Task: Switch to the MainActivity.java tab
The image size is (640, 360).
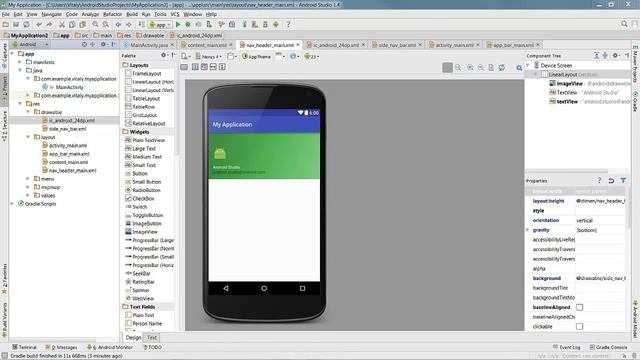Action: pyautogui.click(x=149, y=45)
